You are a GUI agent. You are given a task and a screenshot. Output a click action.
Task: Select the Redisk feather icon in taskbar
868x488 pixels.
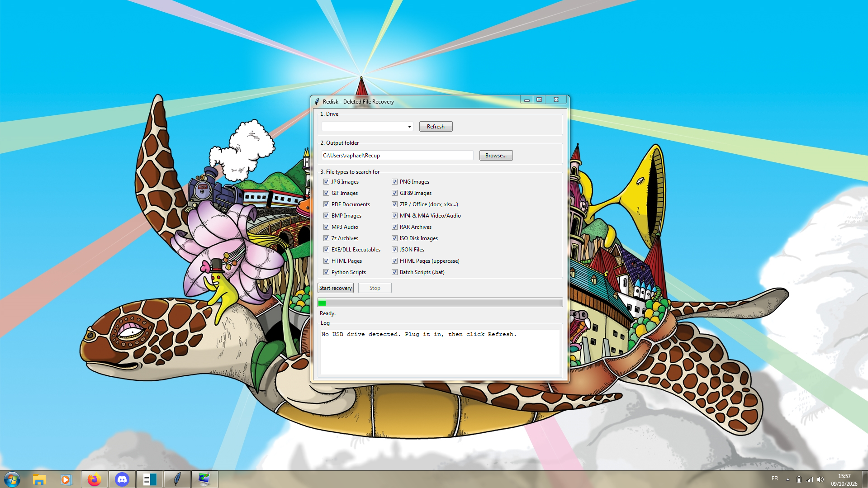[x=177, y=479]
